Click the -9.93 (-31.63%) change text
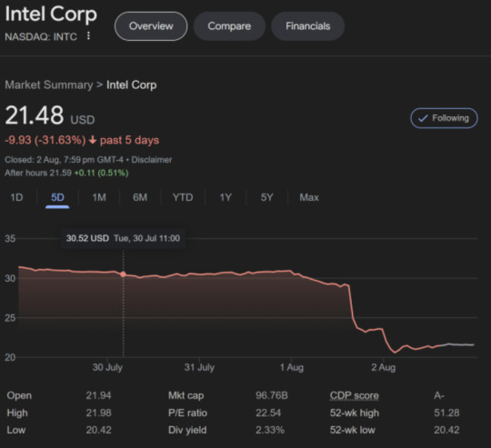Viewport: 491px width, 448px height. point(45,140)
